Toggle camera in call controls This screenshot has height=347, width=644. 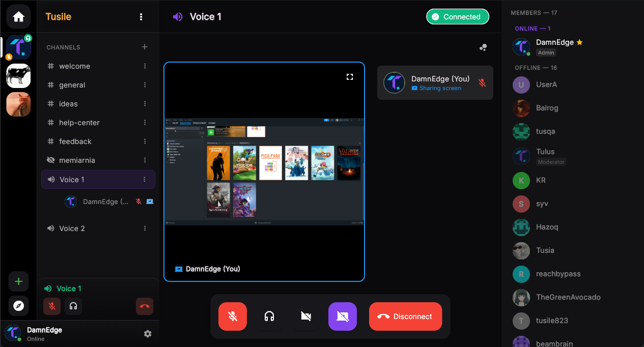point(306,316)
